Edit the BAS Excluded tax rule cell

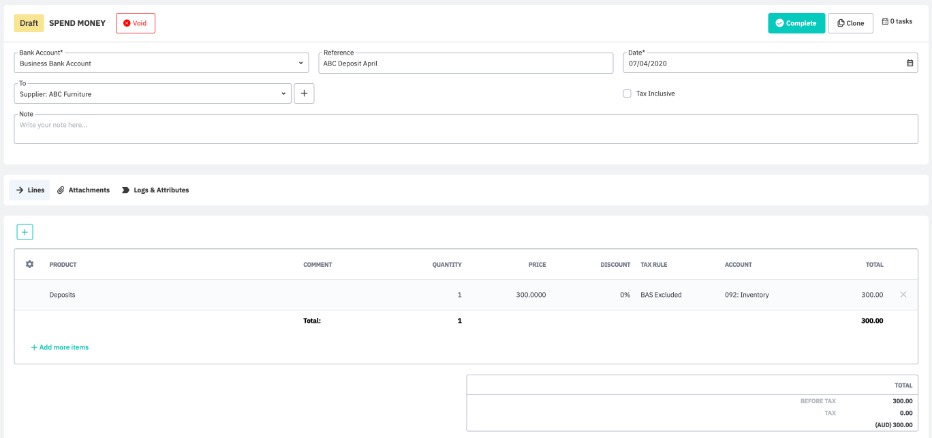660,295
